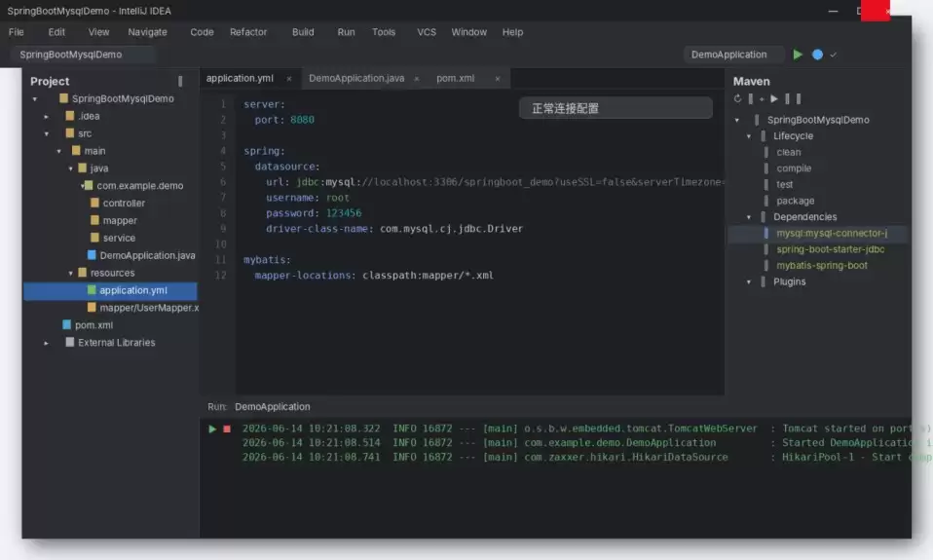Stop the running DemoApplication process
Viewport: 933px width, 560px height.
pyautogui.click(x=227, y=429)
